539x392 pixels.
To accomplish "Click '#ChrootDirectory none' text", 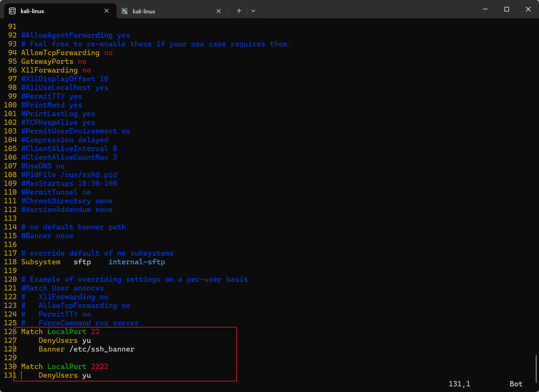I will (67, 201).
